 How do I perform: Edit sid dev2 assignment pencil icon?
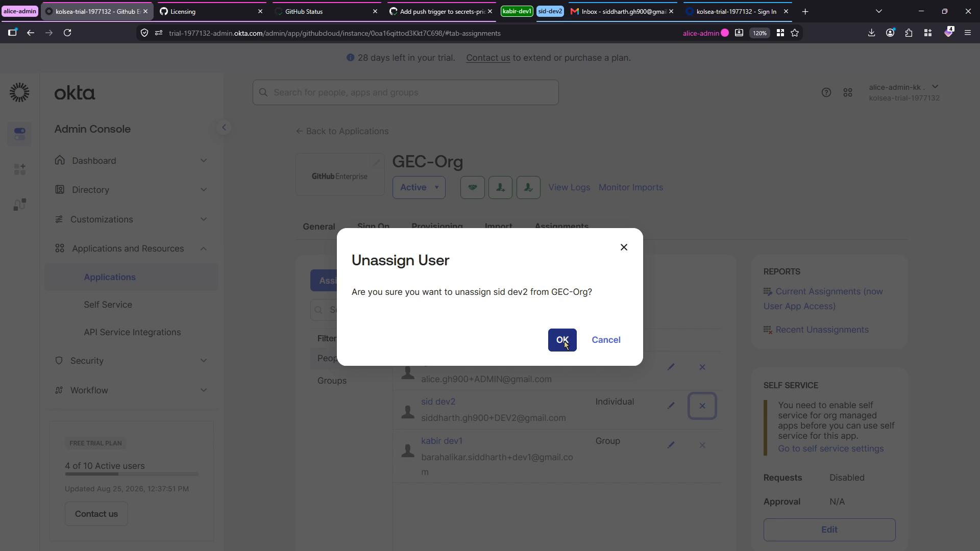point(671,406)
